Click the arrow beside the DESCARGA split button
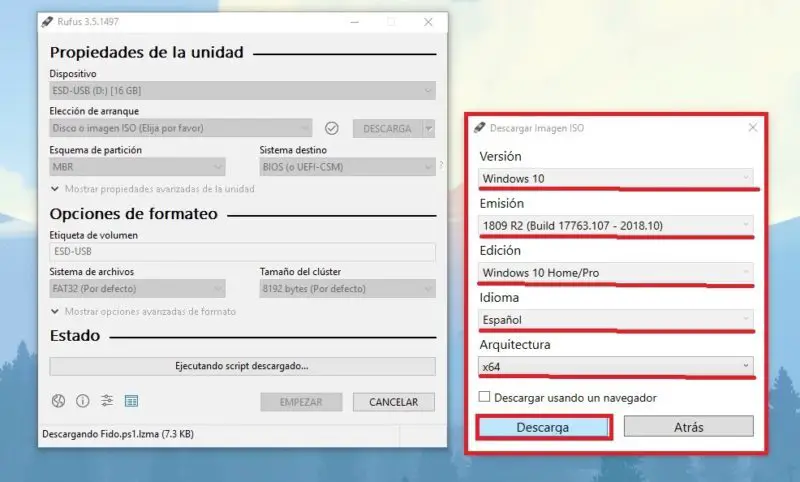 coord(429,129)
